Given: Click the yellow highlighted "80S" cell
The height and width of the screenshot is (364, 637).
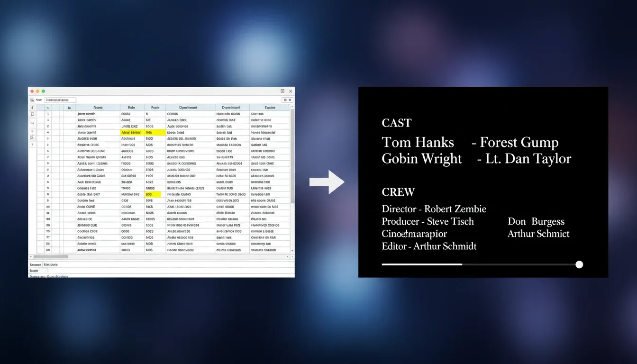Looking at the screenshot, I should point(154,194).
